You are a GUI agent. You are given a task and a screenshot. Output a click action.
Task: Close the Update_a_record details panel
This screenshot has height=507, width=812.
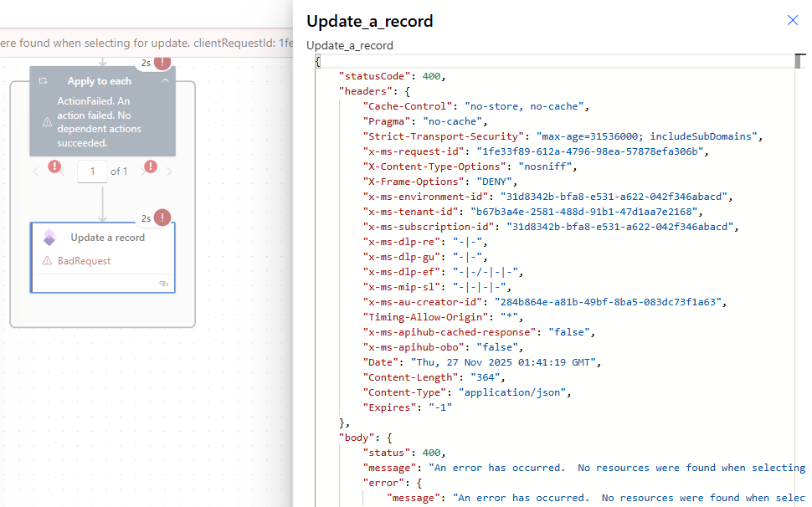pos(792,21)
